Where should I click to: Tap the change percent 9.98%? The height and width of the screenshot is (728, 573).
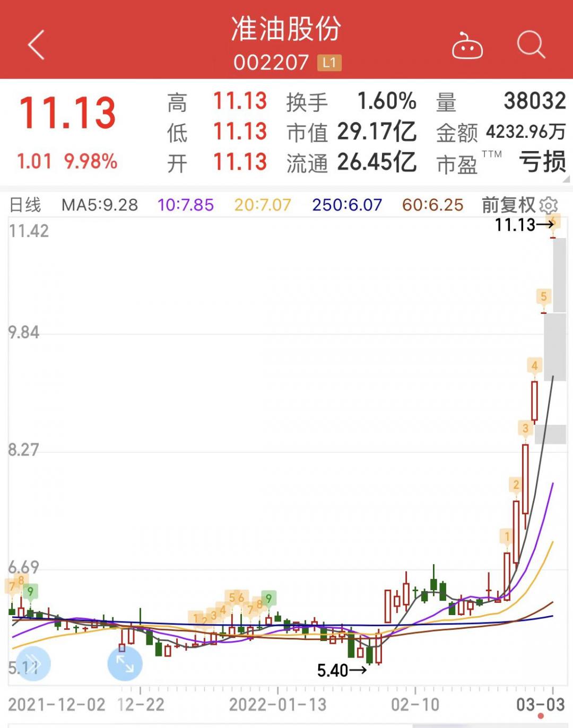[x=91, y=161]
